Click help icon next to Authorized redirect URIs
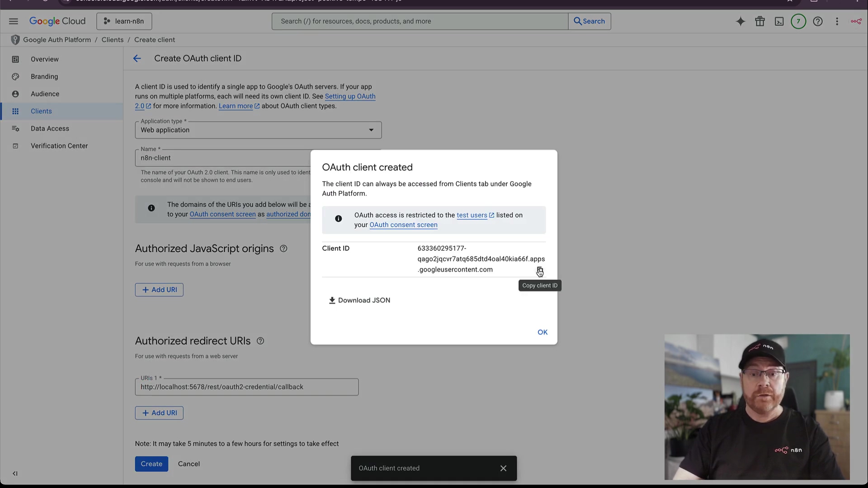 [x=260, y=341]
